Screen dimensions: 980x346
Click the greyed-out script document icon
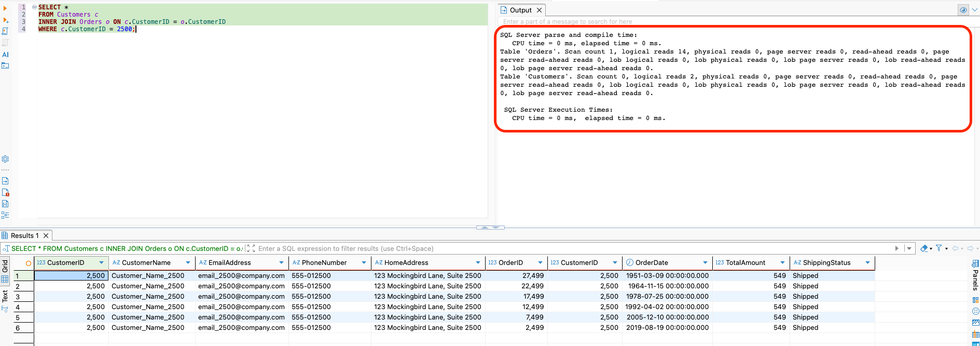(x=5, y=43)
